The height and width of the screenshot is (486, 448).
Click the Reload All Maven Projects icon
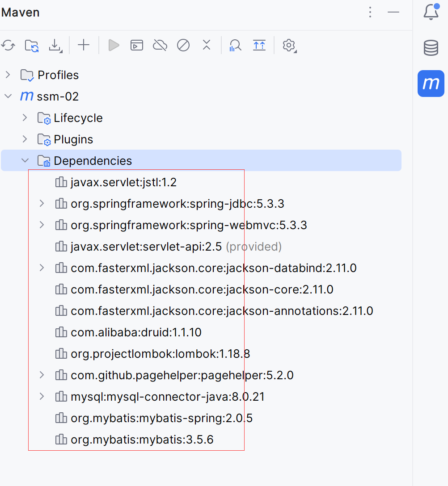coord(8,45)
